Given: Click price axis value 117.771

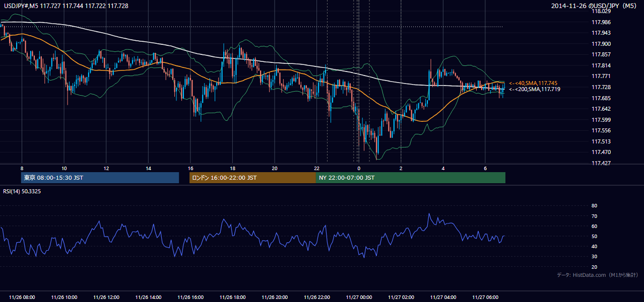Looking at the screenshot, I should [601, 76].
